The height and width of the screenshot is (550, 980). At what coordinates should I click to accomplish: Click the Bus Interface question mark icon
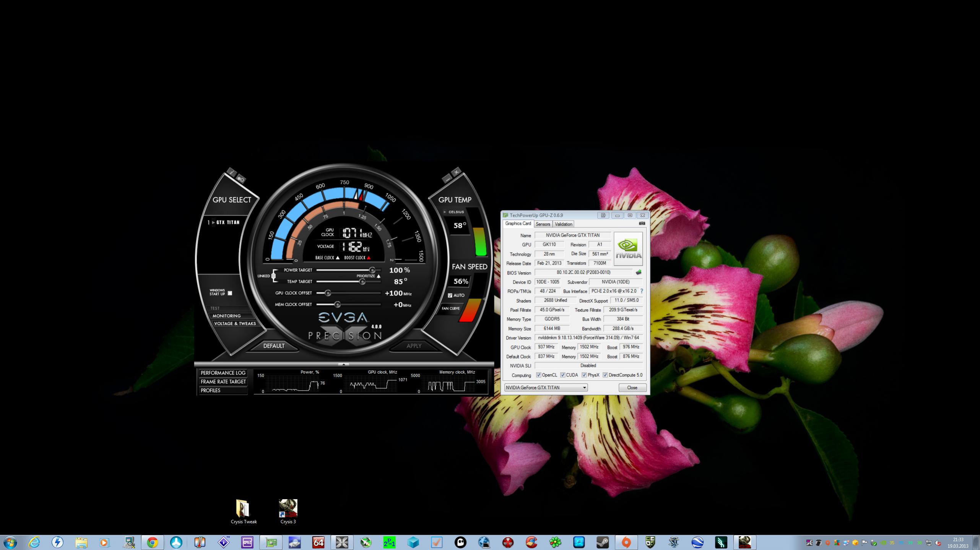pos(642,291)
